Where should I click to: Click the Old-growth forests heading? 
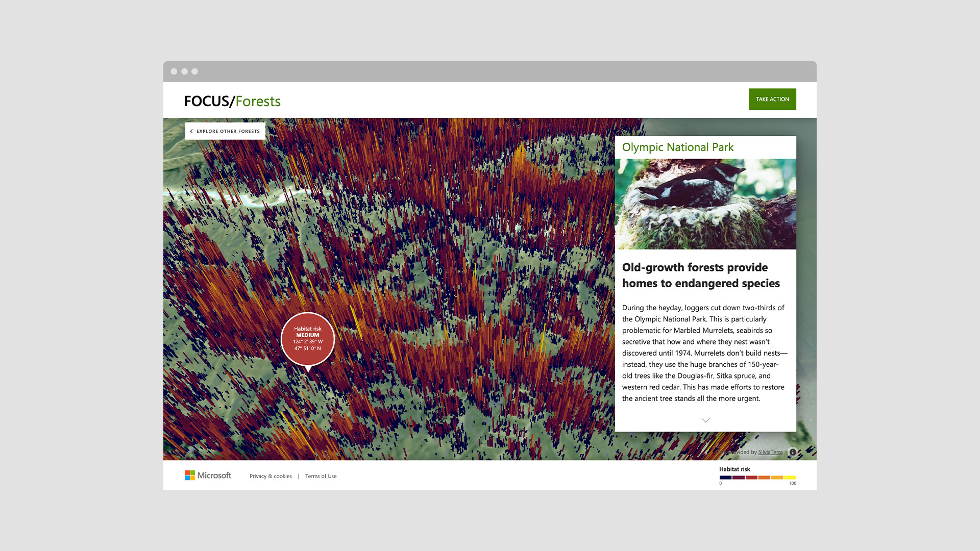[701, 275]
